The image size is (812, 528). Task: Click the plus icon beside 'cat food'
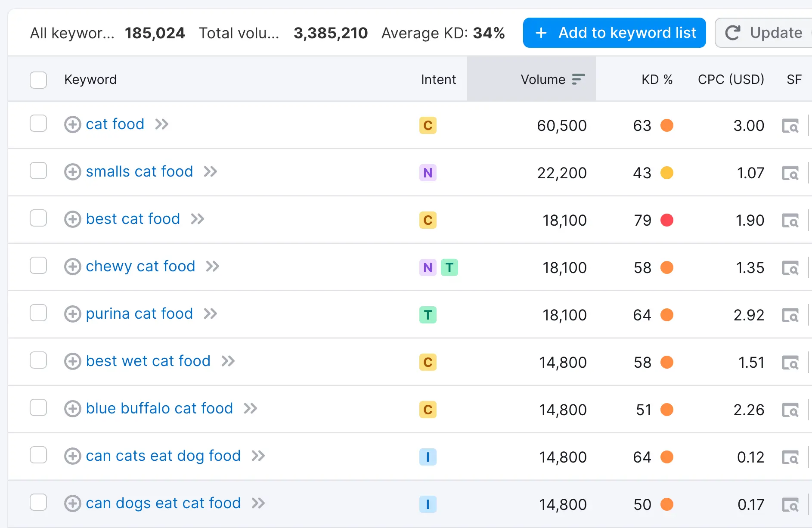(x=72, y=124)
